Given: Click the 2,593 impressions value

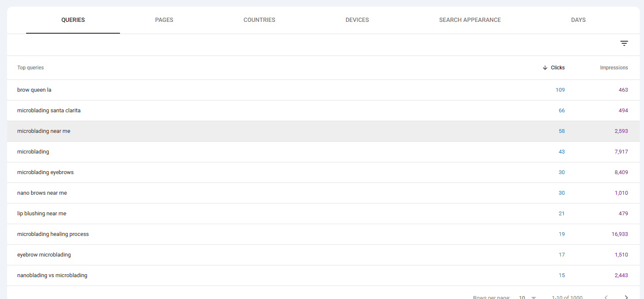Looking at the screenshot, I should pyautogui.click(x=621, y=131).
